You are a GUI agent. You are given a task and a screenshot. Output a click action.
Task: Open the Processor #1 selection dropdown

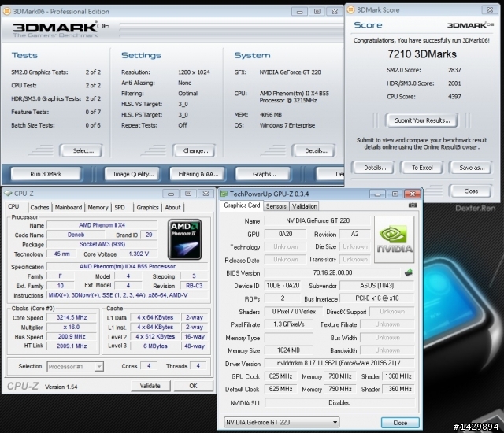[x=76, y=366]
